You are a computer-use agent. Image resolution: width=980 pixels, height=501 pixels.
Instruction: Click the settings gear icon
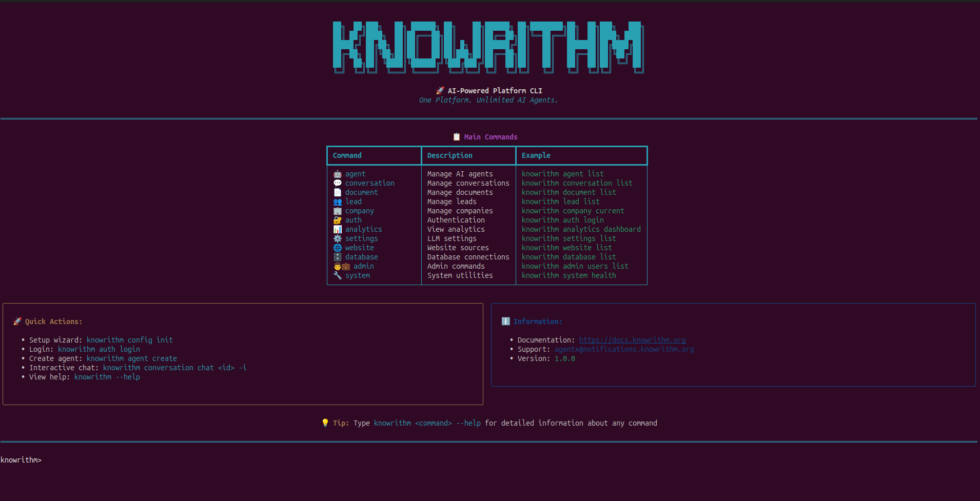(x=338, y=238)
